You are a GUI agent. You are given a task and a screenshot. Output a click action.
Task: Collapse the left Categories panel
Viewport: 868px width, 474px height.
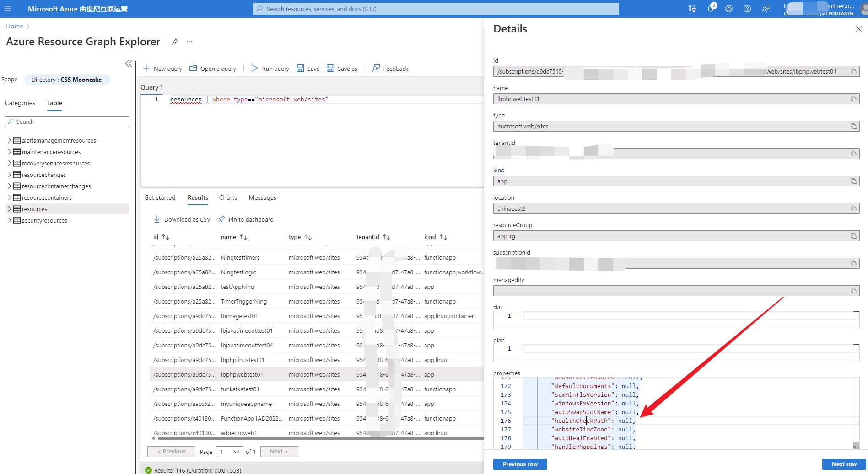click(129, 64)
